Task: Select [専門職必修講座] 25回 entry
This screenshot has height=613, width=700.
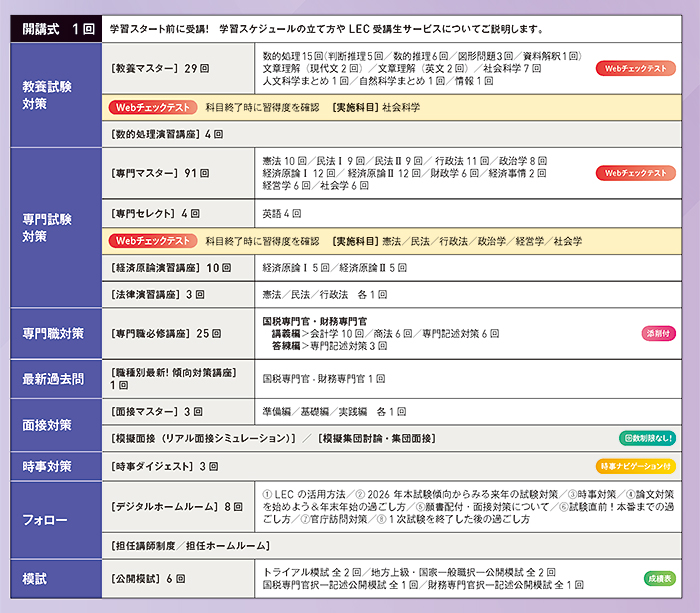Action: point(166,333)
